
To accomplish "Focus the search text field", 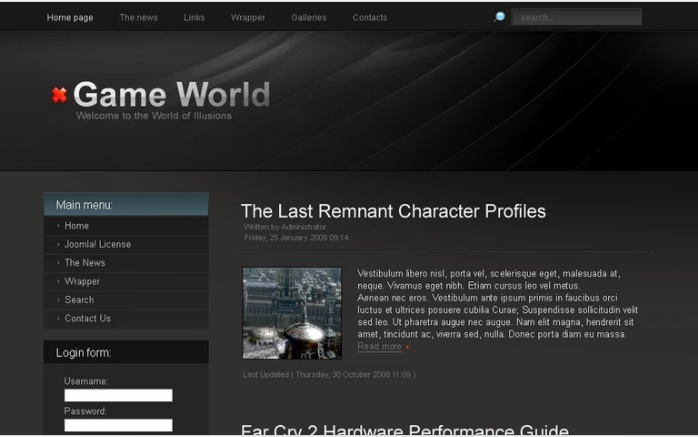I will [576, 17].
